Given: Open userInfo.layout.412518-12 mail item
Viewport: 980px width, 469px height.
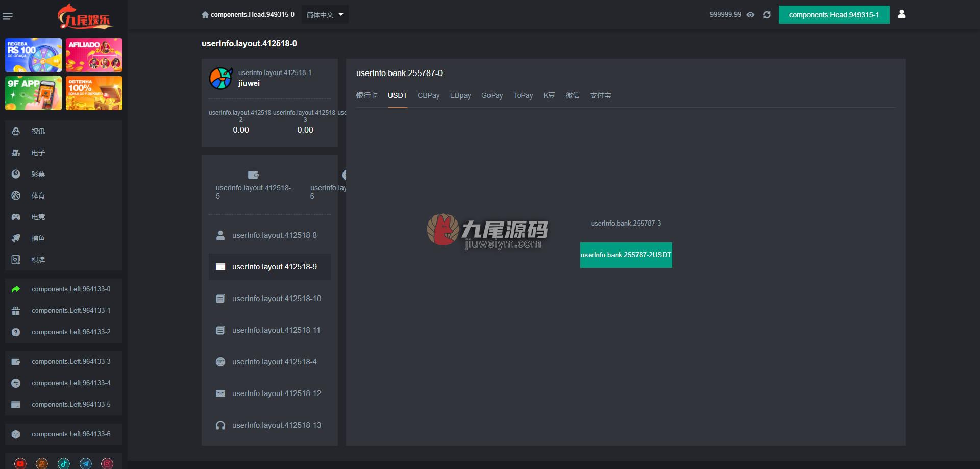Looking at the screenshot, I should coord(269,393).
